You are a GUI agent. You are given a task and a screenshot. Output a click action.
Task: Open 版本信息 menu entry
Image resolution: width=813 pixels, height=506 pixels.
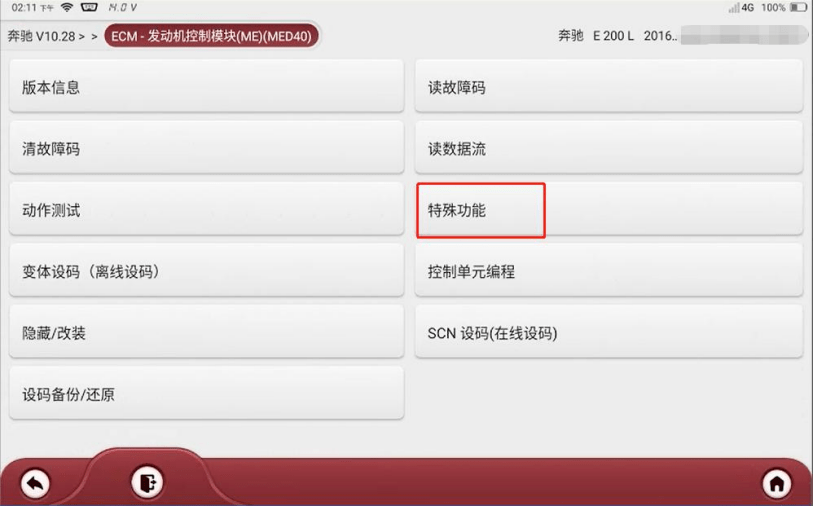click(x=206, y=86)
